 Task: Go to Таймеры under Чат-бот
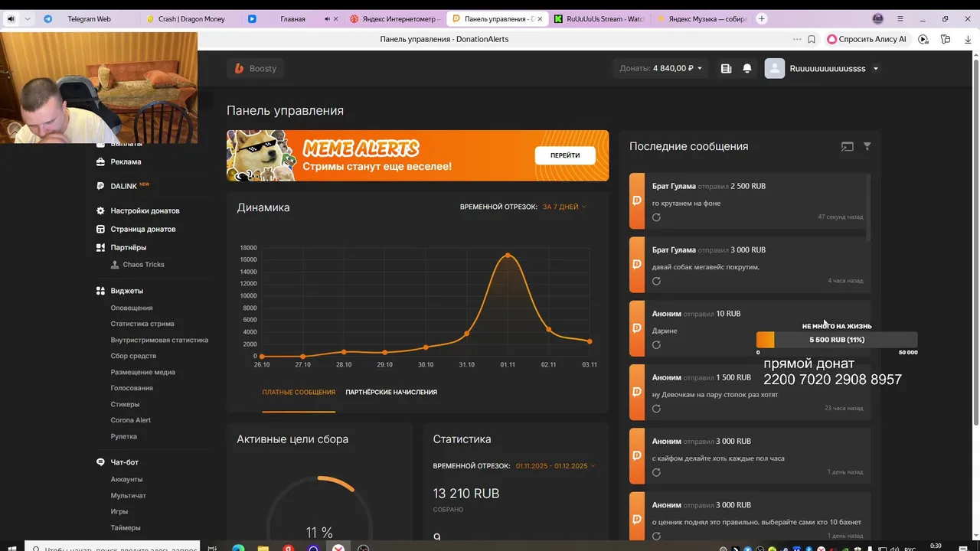tap(126, 528)
